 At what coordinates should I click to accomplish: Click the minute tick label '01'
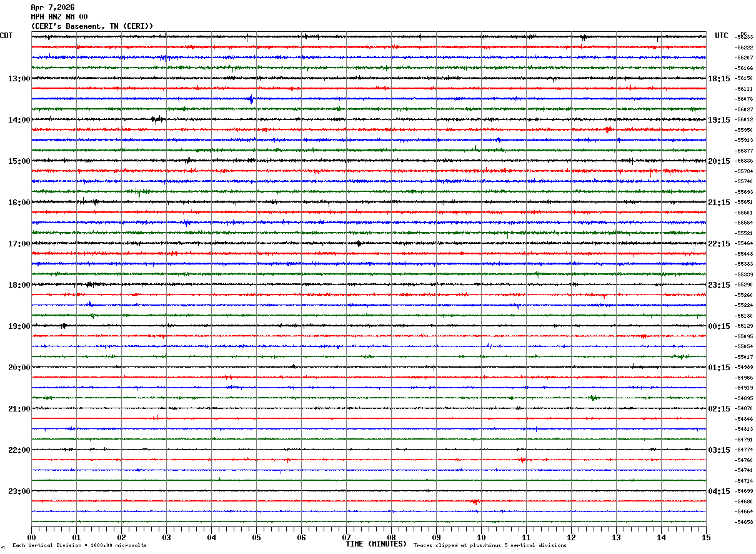tap(76, 538)
